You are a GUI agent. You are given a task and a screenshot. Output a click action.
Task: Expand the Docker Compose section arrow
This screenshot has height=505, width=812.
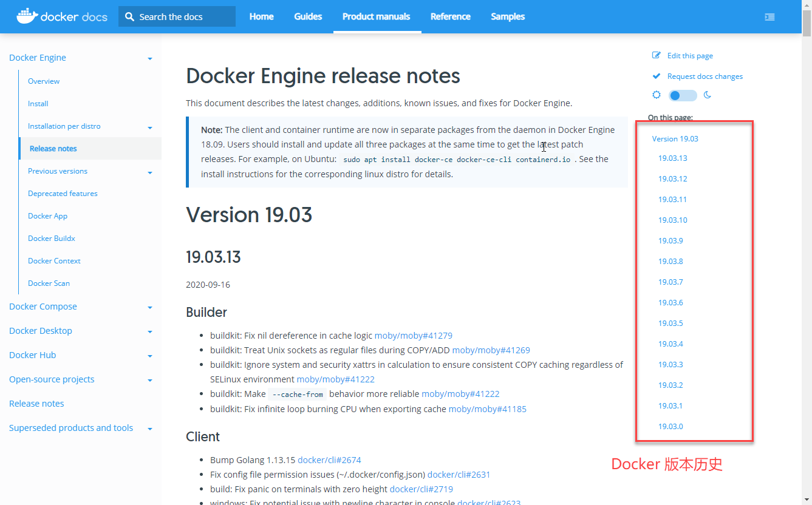[150, 308]
